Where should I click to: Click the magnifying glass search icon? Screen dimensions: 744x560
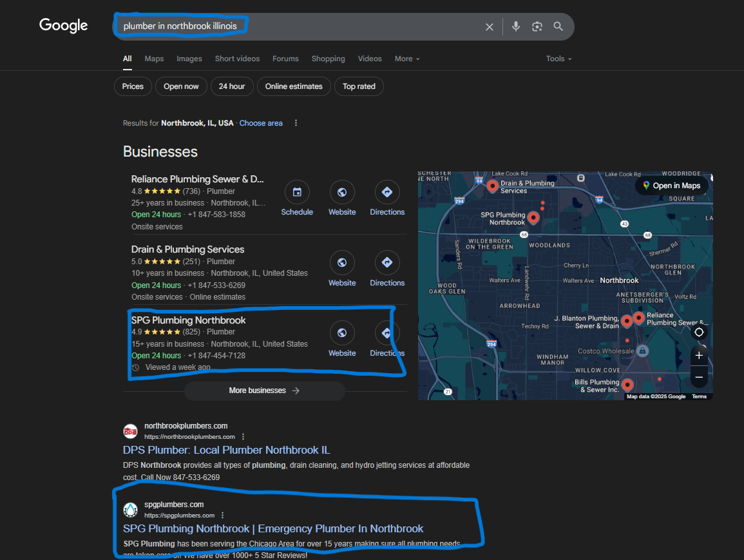pyautogui.click(x=558, y=26)
